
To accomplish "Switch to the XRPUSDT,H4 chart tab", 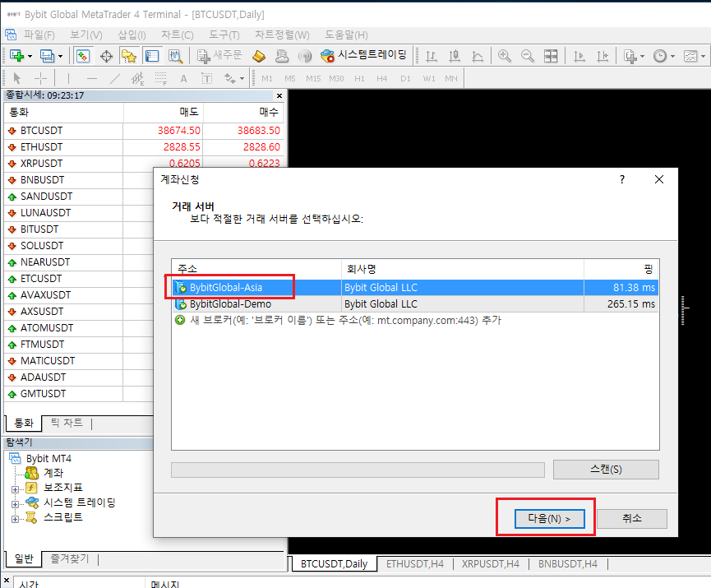I will coord(491,564).
